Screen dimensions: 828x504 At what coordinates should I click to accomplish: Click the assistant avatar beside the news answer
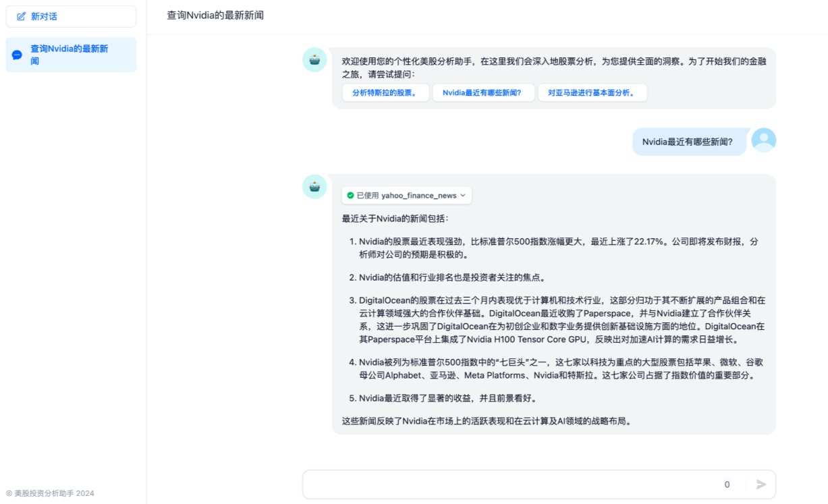click(x=314, y=186)
